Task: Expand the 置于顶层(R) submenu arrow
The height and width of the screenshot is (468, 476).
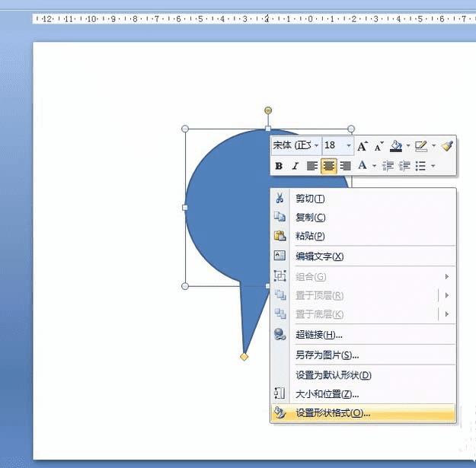Action: click(447, 295)
